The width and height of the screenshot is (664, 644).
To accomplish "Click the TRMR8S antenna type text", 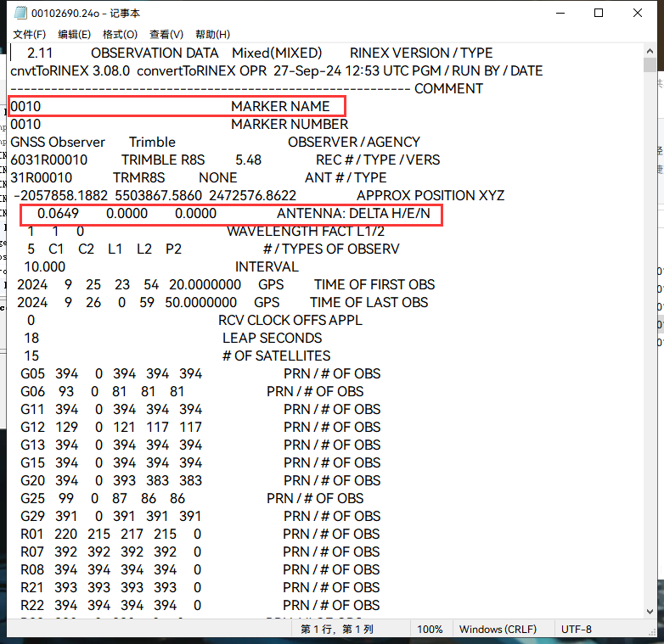I will tap(138, 177).
